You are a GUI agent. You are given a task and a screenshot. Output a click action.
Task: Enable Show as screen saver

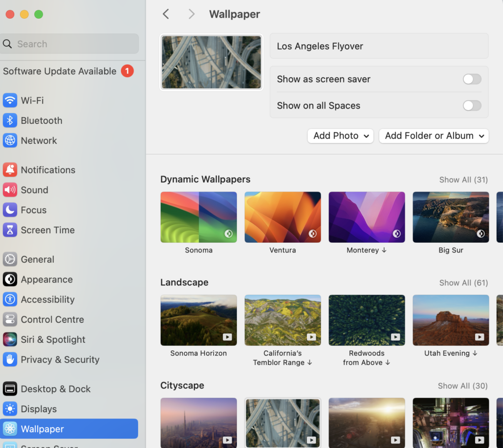coord(472,79)
